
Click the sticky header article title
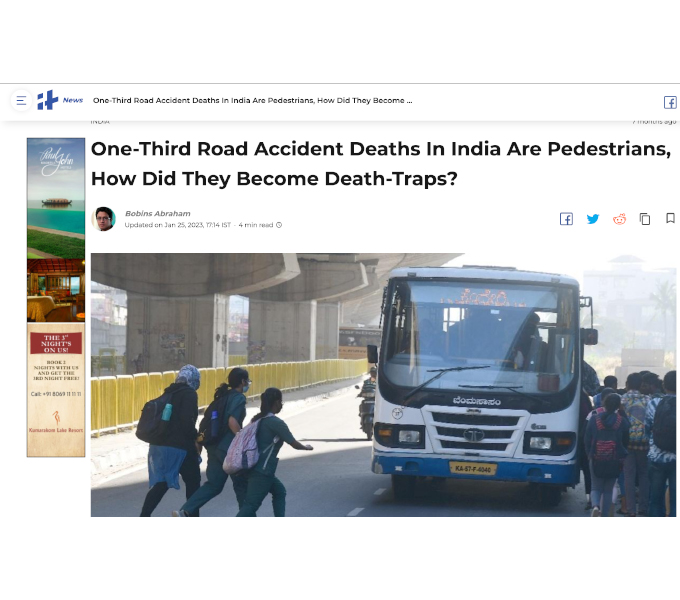[x=252, y=101]
